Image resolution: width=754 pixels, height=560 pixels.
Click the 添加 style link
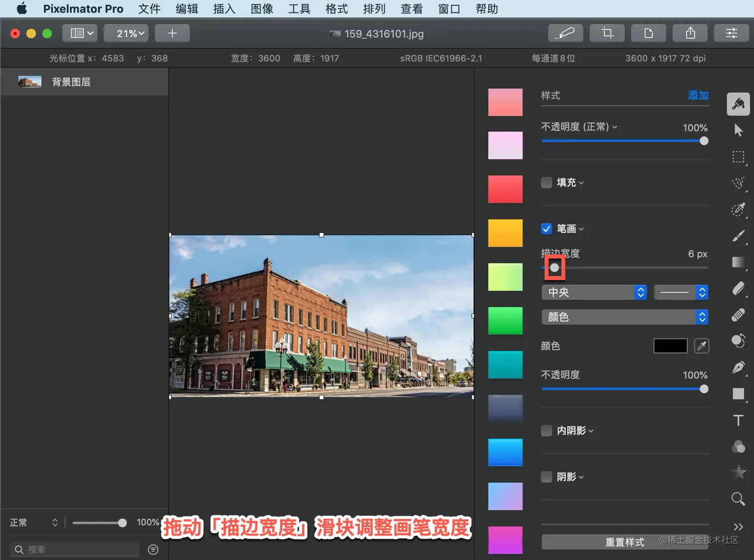(x=698, y=95)
